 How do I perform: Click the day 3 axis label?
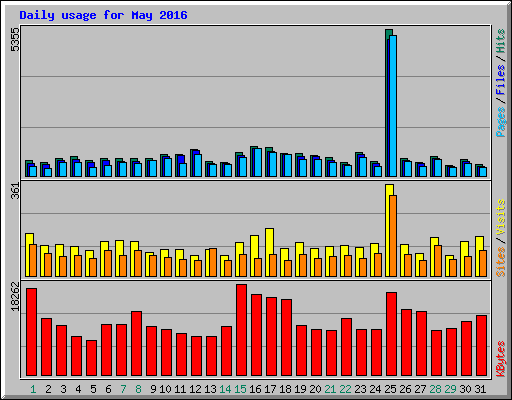(63, 389)
